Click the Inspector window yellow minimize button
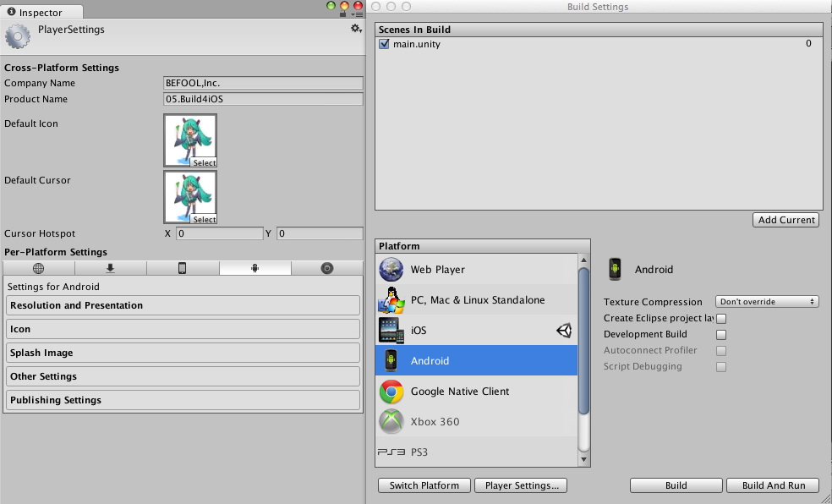Screen dimensions: 832x504 pyautogui.click(x=344, y=6)
